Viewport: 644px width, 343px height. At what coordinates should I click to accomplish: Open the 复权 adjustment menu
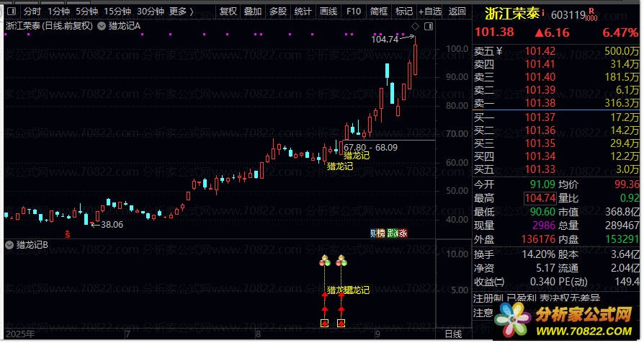pos(228,11)
